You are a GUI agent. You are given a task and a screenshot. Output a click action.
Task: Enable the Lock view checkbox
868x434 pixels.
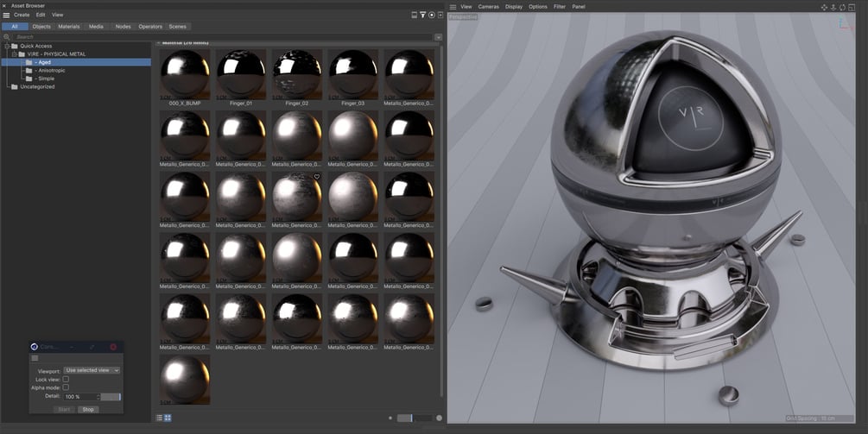(66, 380)
